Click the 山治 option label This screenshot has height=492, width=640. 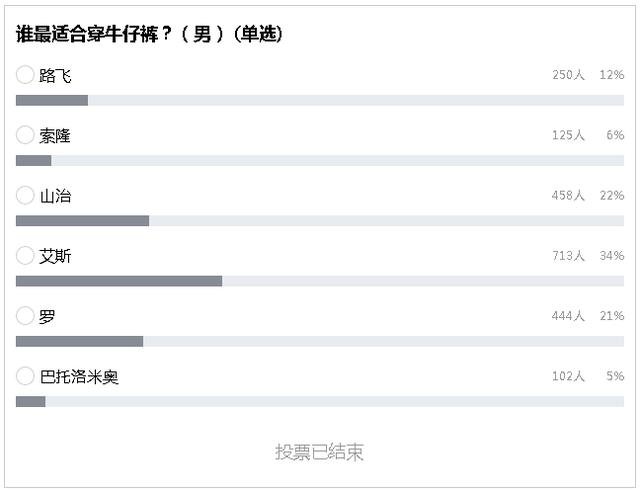click(55, 196)
